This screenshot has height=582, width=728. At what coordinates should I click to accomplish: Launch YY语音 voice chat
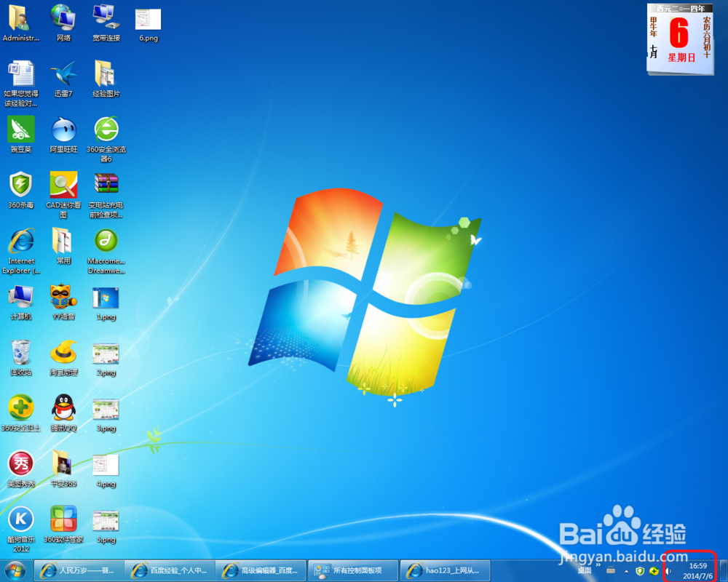point(63,303)
